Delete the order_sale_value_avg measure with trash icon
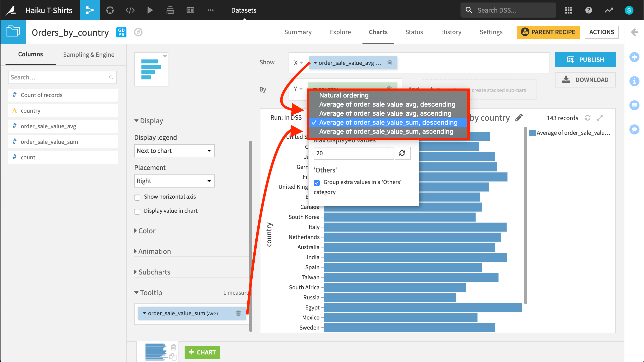 point(389,63)
